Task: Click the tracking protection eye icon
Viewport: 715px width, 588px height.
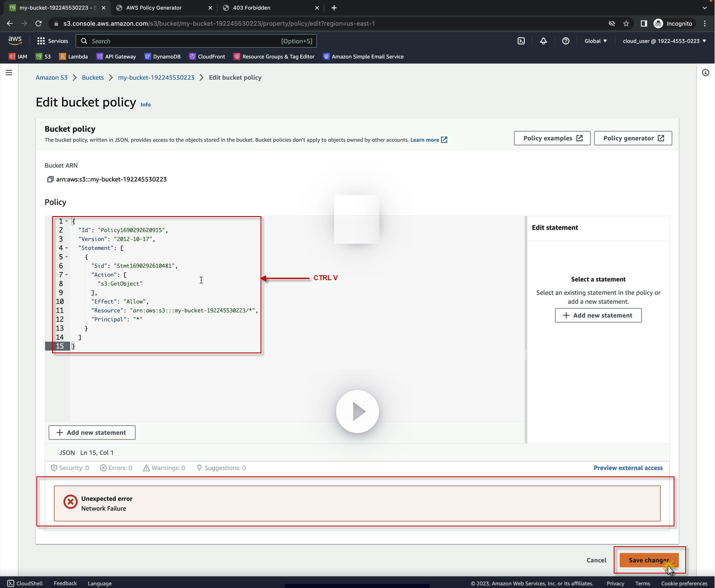Action: point(612,24)
